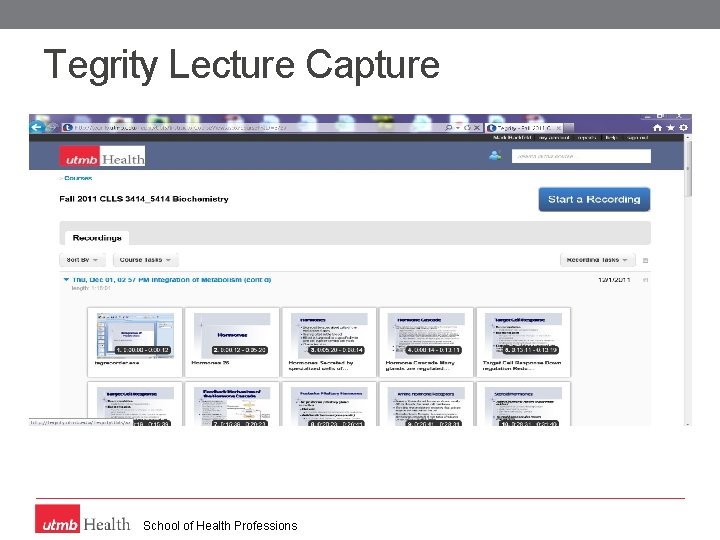
Task: Open chapter 5 Target Cell Response thumbnail
Action: click(x=523, y=342)
